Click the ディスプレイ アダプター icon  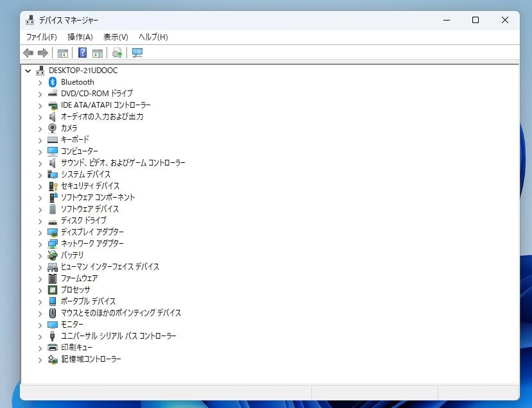[53, 232]
